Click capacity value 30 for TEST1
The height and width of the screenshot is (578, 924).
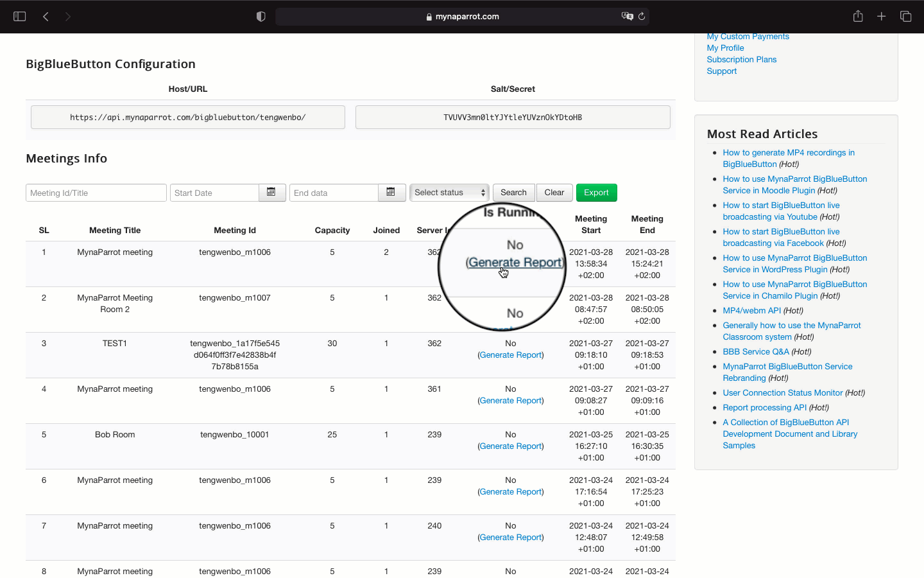coord(332,344)
